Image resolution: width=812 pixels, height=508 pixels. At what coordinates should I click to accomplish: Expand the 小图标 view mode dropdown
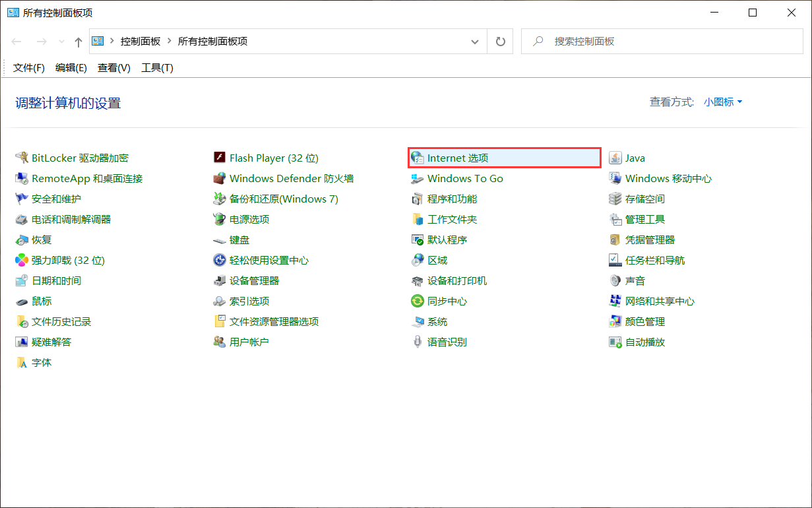pos(723,102)
